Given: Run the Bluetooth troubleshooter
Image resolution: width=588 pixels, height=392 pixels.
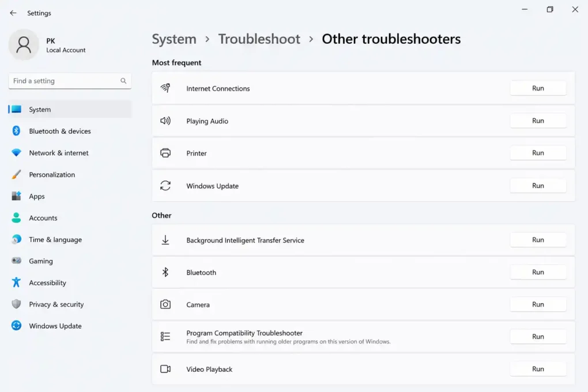Looking at the screenshot, I should (538, 272).
